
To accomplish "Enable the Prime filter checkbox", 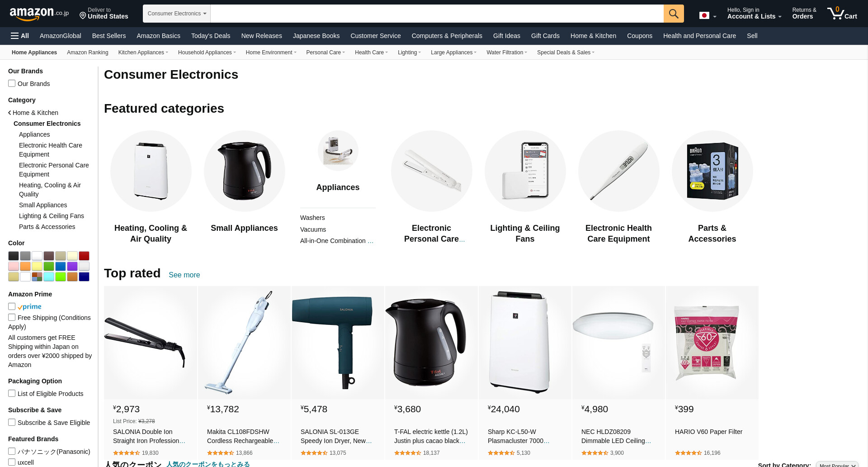I will (12, 306).
